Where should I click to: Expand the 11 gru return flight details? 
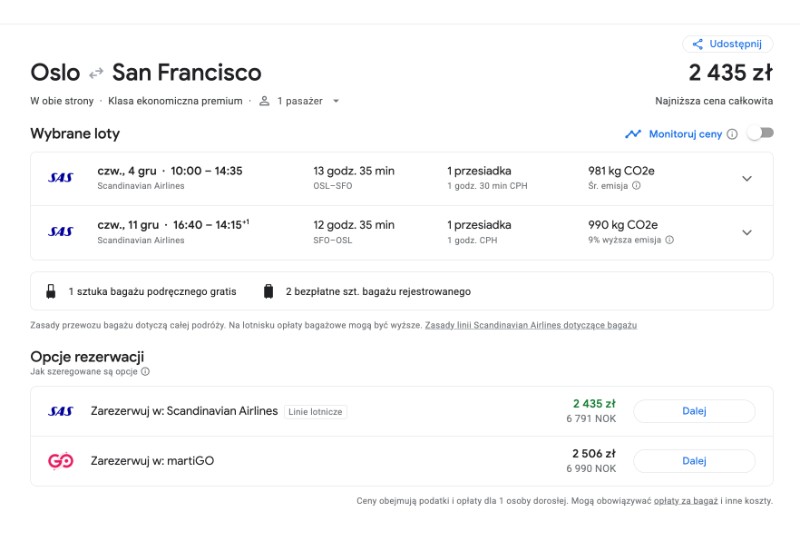746,233
